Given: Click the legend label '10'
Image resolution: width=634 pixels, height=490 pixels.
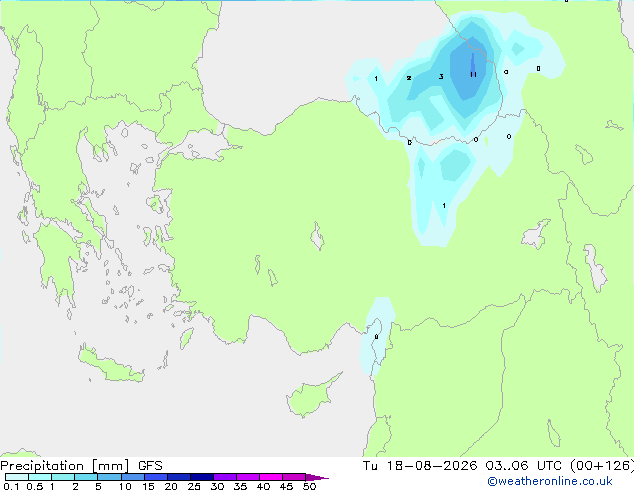Looking at the screenshot, I should coord(125,486).
